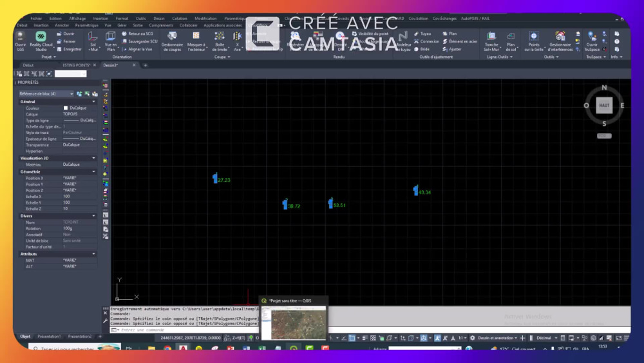Collapse the Général properties section

tap(93, 101)
